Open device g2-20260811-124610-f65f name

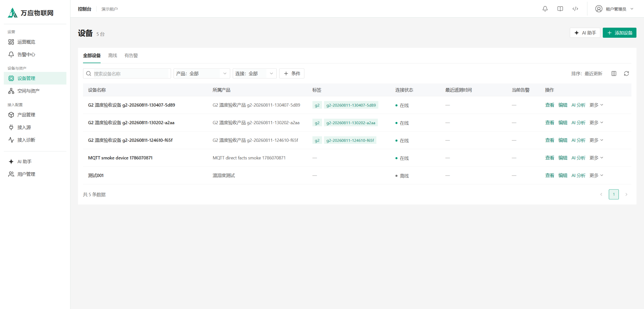tap(130, 140)
